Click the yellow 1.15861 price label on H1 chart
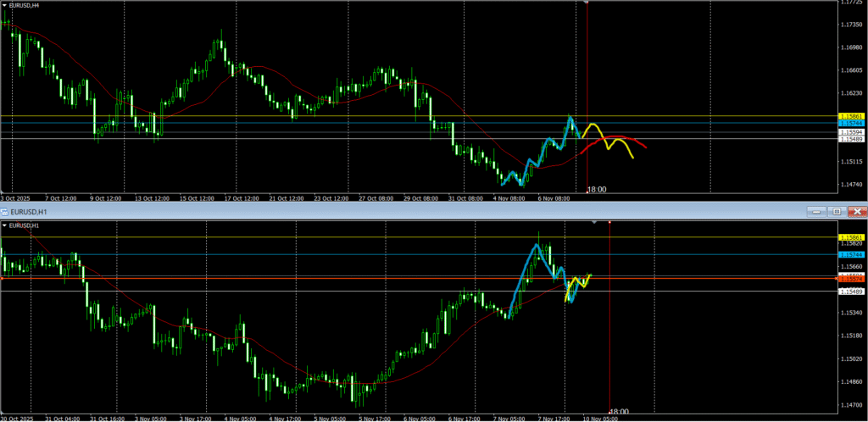868x422 pixels. (850, 237)
